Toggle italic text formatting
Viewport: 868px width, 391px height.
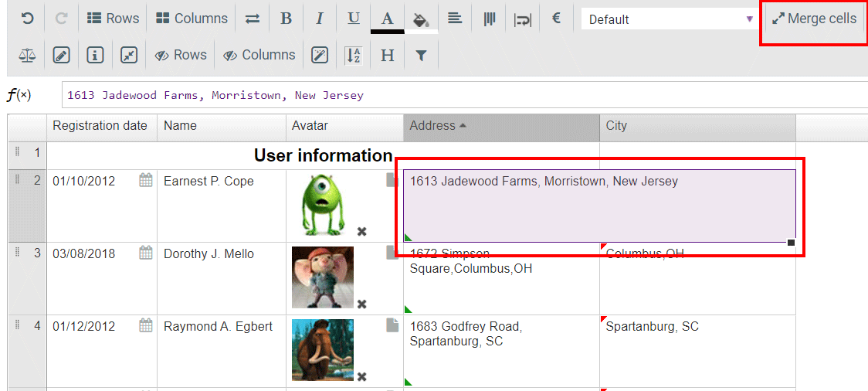pos(320,19)
